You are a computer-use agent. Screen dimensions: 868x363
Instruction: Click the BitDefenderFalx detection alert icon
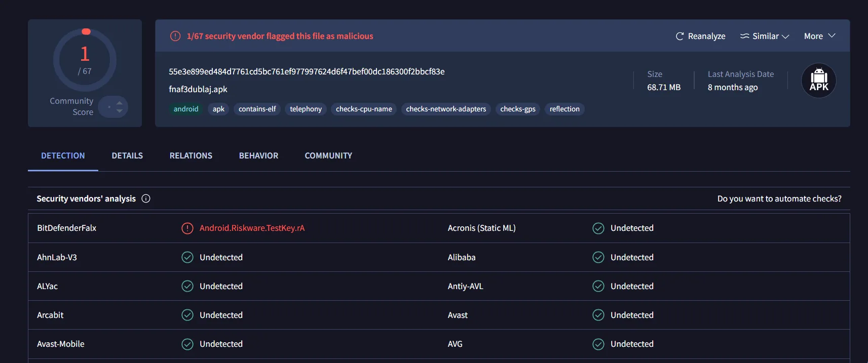point(187,228)
